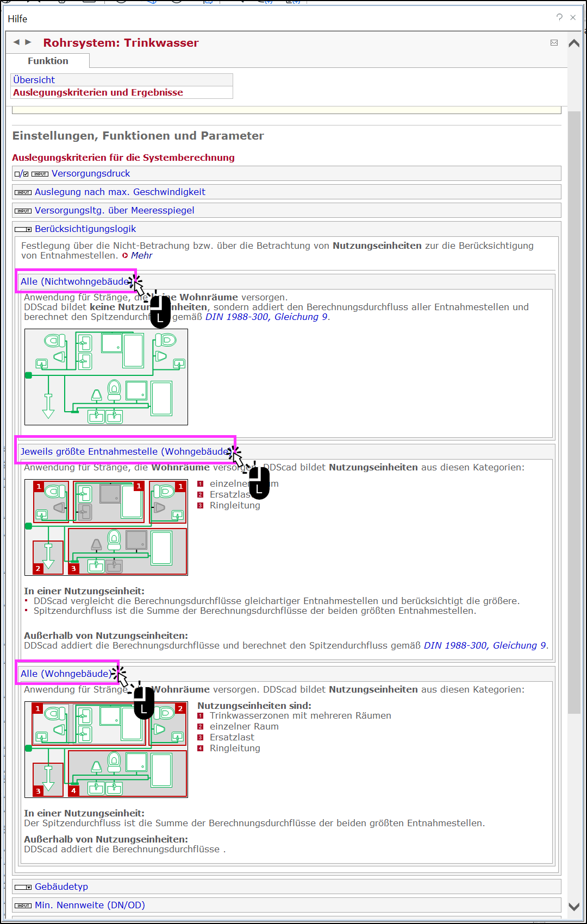587x924 pixels.
Task: Expand Versorgungsltg. über Meeresspiegel
Action: coord(114,210)
